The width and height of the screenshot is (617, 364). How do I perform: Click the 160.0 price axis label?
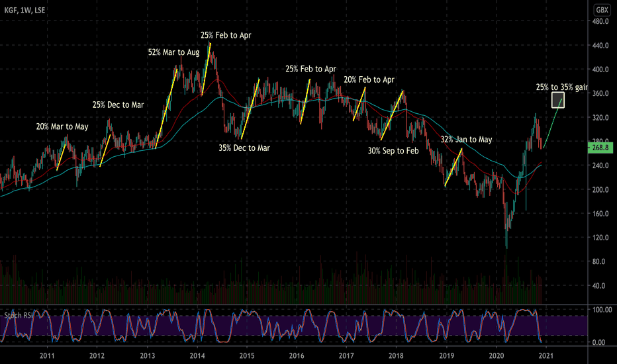pyautogui.click(x=600, y=214)
